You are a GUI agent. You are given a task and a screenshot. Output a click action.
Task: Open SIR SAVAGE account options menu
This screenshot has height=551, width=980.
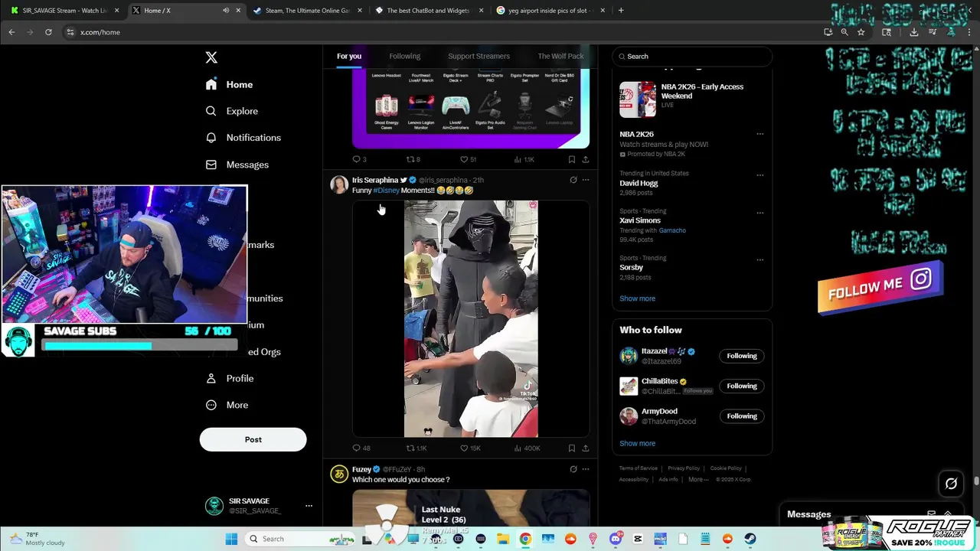click(309, 506)
